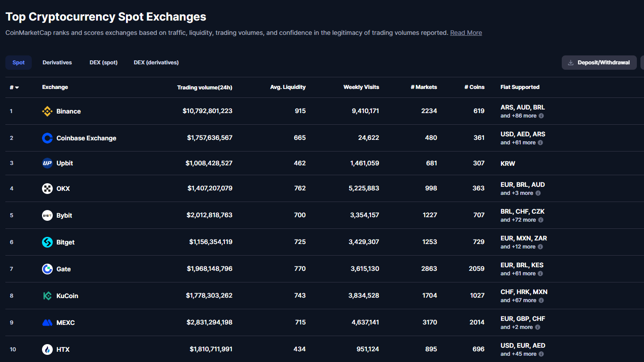Image resolution: width=644 pixels, height=362 pixels.
Task: Click OKX trading volume $1,407,207,079
Action: pos(210,188)
